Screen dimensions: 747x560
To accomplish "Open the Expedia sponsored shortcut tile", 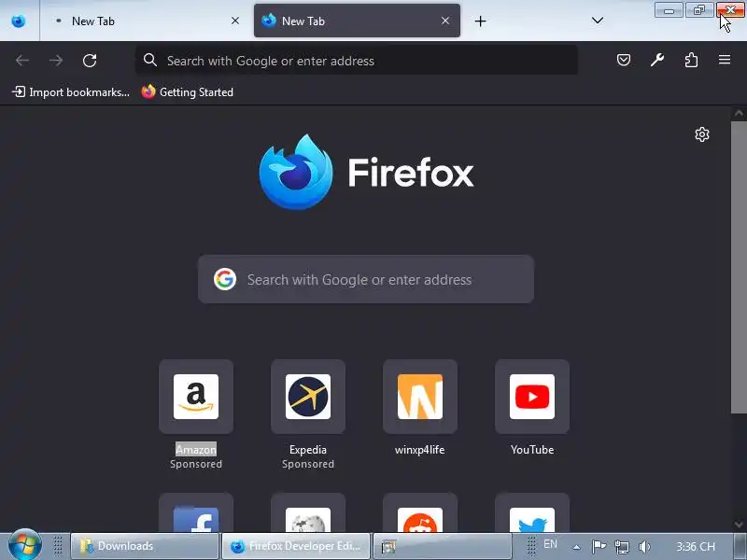I will point(308,397).
